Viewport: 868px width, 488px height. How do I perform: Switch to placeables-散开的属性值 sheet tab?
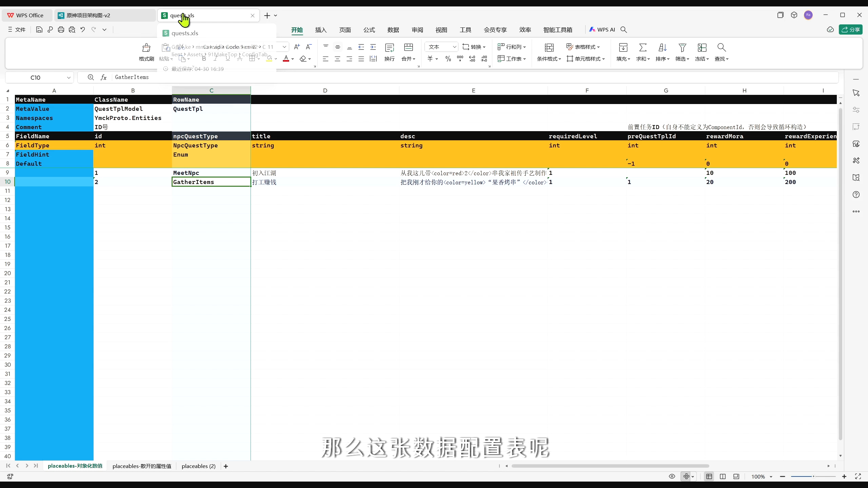(142, 466)
